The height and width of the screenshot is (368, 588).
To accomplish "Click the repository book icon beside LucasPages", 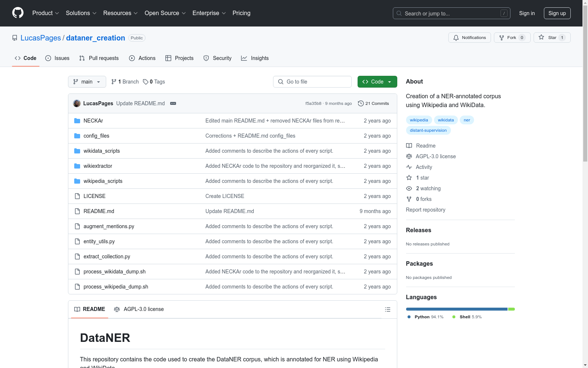I will (x=15, y=38).
